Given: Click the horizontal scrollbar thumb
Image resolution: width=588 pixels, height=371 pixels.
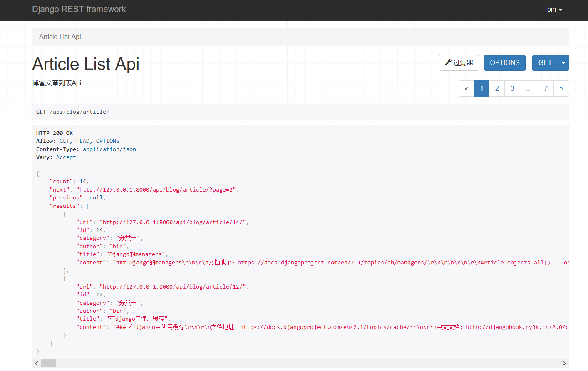Looking at the screenshot, I should 49,363.
